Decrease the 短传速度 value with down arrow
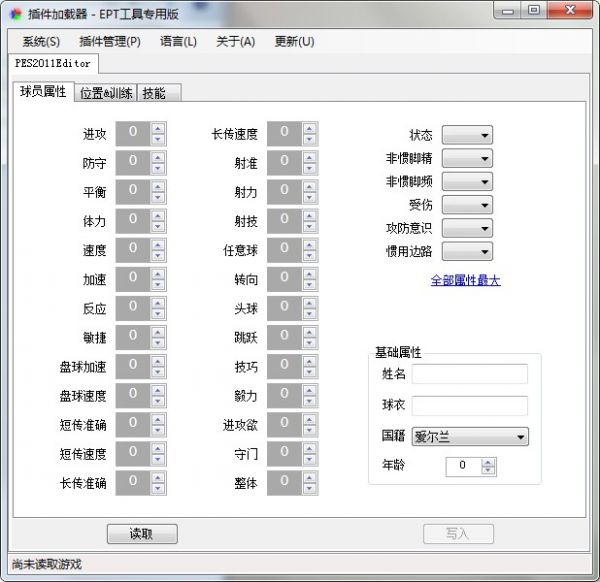Screen dimensions: 600x582 158,459
